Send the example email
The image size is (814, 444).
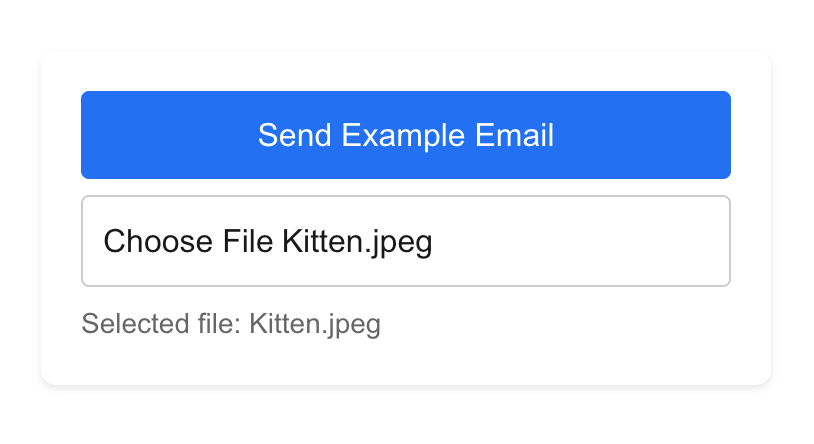tap(405, 135)
